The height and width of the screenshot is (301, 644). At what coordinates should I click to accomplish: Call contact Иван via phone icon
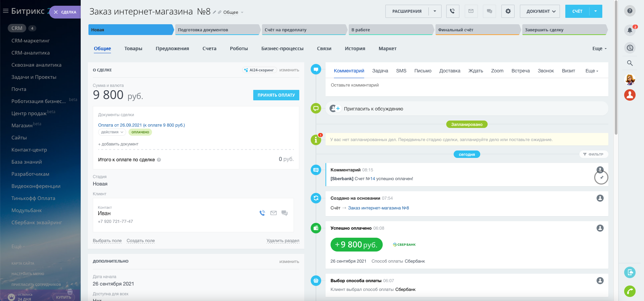pyautogui.click(x=262, y=213)
